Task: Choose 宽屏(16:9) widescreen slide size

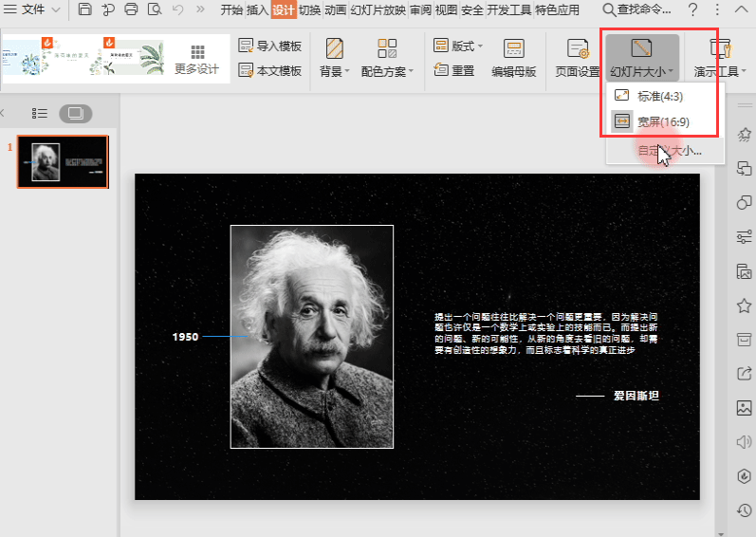Action: (x=662, y=121)
